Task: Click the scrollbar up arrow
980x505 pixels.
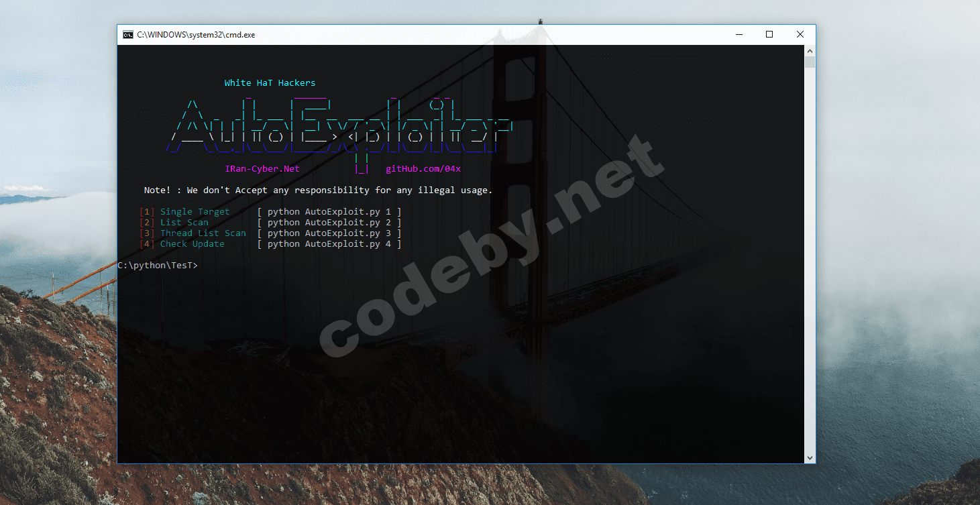Action: tap(810, 51)
